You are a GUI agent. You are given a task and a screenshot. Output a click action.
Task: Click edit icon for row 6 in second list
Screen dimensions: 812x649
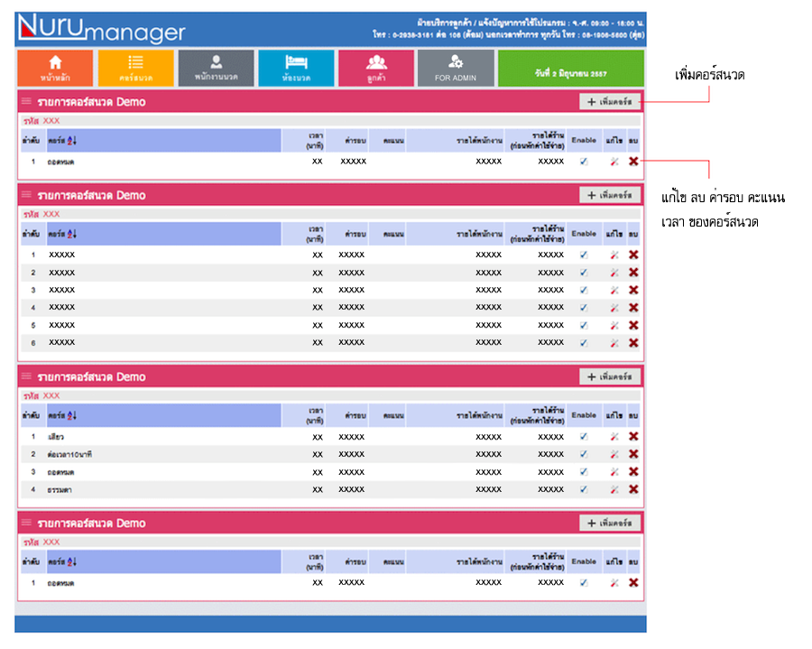(x=614, y=343)
